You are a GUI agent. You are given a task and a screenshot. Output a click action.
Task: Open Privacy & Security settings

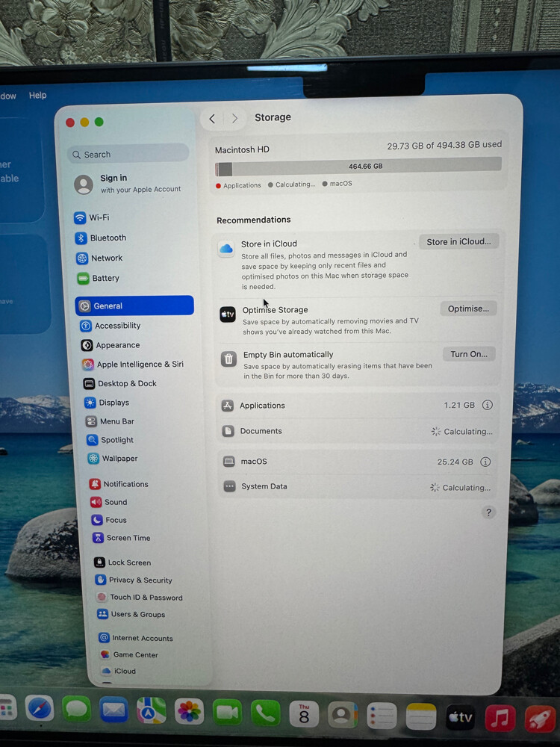[x=134, y=580]
